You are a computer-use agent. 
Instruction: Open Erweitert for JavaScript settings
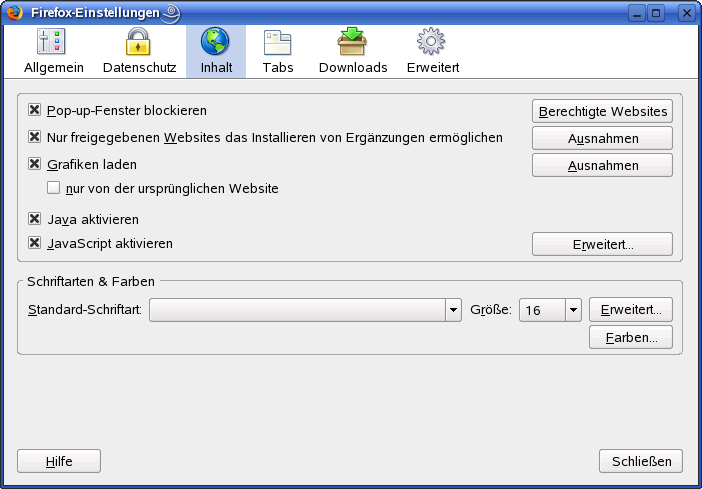pyautogui.click(x=602, y=244)
